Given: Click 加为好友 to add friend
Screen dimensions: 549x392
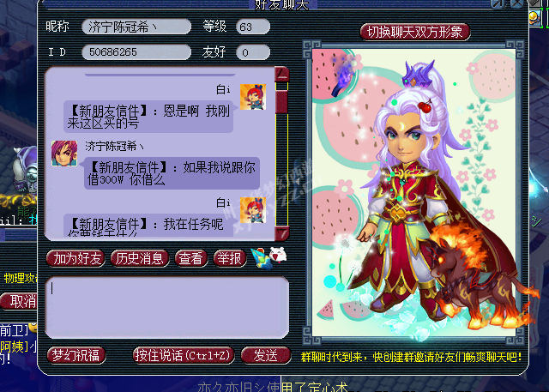Looking at the screenshot, I should (x=76, y=259).
